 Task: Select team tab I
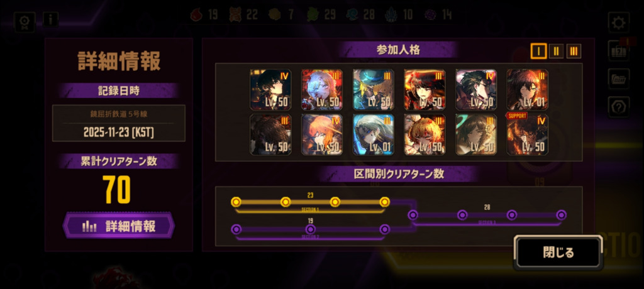coord(538,52)
